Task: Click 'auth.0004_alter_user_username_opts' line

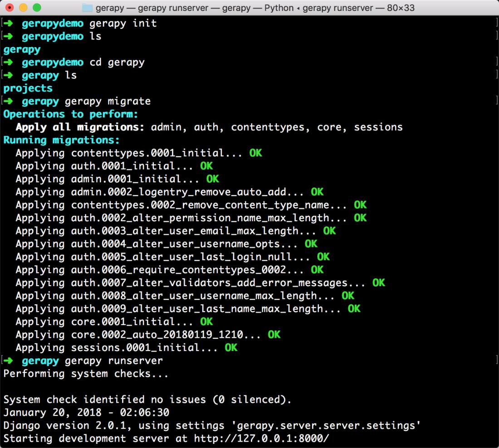Action: pos(166,244)
